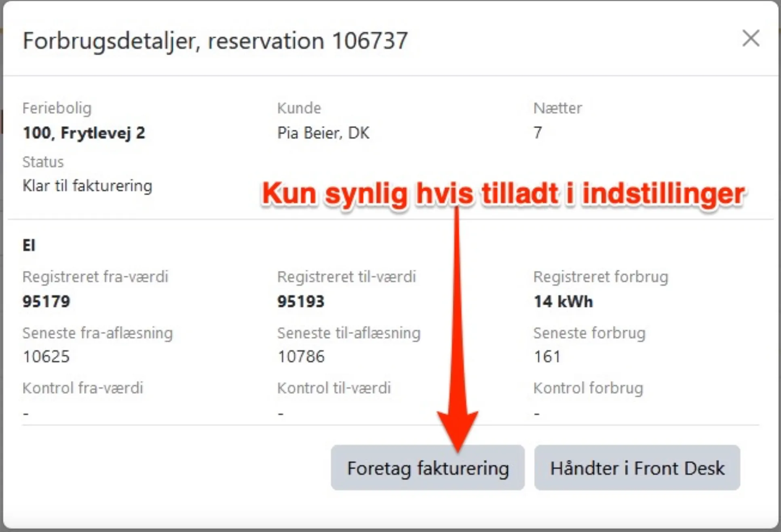The height and width of the screenshot is (532, 781).
Task: Click the Kontrol fra-værdi label
Action: [x=83, y=388]
